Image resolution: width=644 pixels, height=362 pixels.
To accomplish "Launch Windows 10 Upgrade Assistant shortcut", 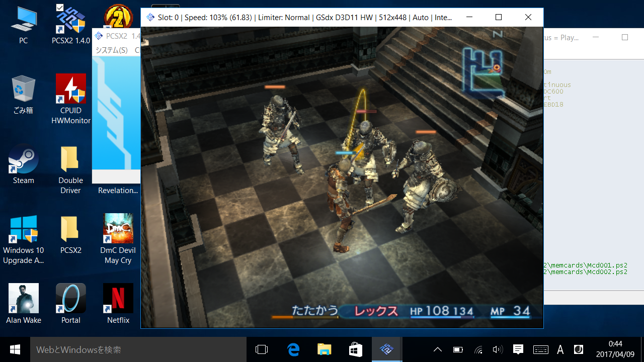I will (x=23, y=240).
